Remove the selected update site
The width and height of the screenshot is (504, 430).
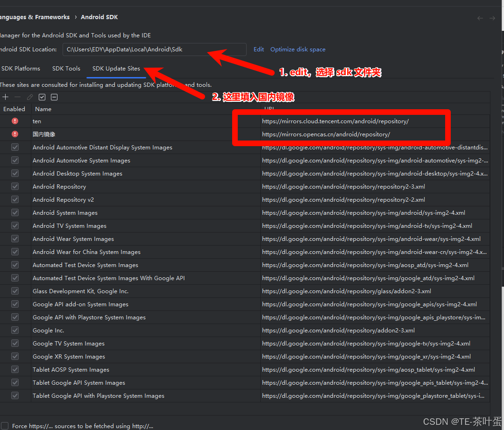[18, 97]
